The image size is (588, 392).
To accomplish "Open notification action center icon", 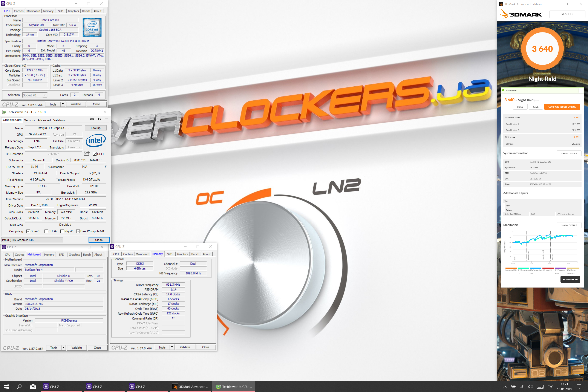I will pyautogui.click(x=579, y=387).
